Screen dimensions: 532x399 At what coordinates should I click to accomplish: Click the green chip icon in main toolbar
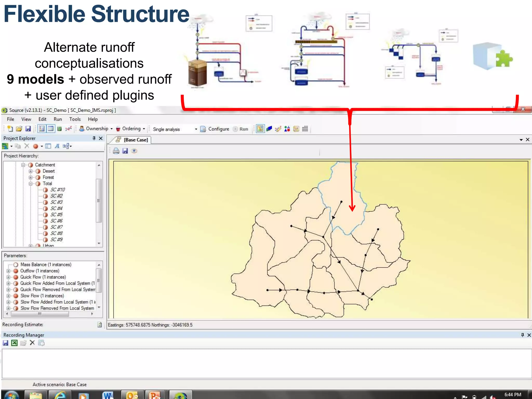pyautogui.click(x=59, y=129)
